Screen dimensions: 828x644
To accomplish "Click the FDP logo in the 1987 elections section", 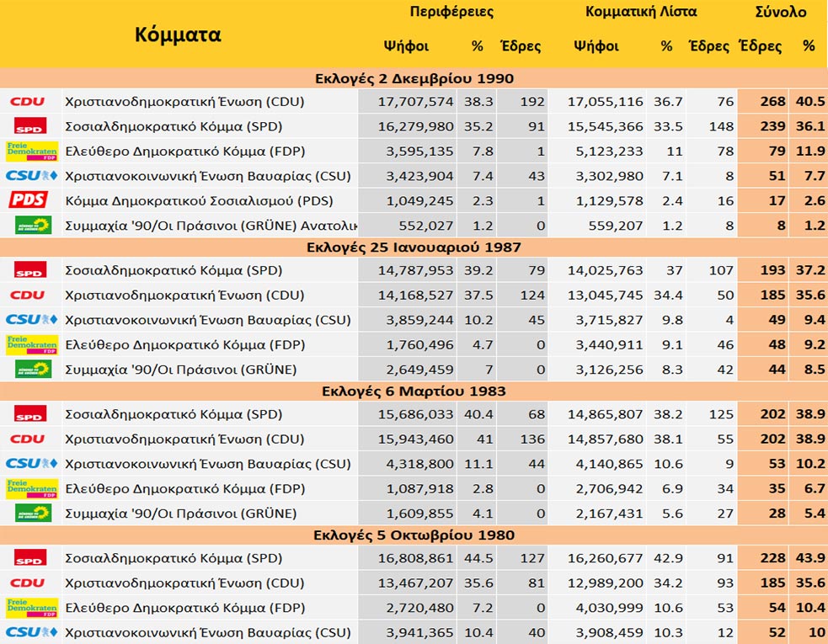I will (x=32, y=344).
